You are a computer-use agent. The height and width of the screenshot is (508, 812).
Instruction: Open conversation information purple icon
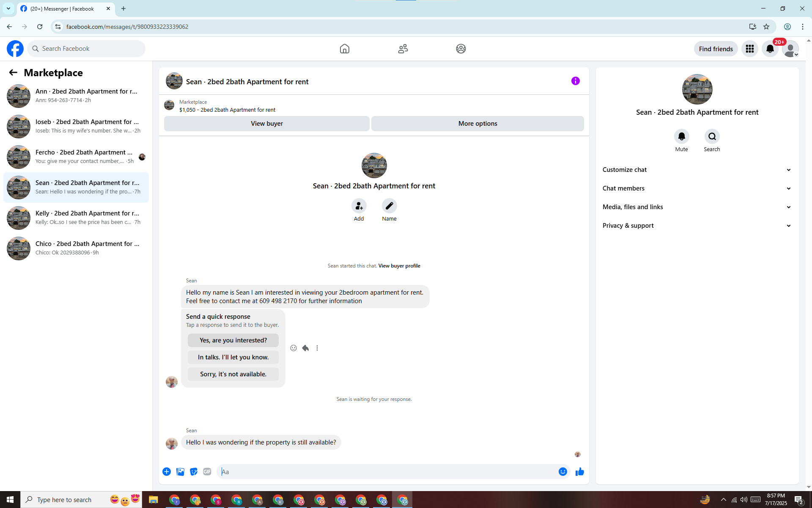pyautogui.click(x=576, y=81)
